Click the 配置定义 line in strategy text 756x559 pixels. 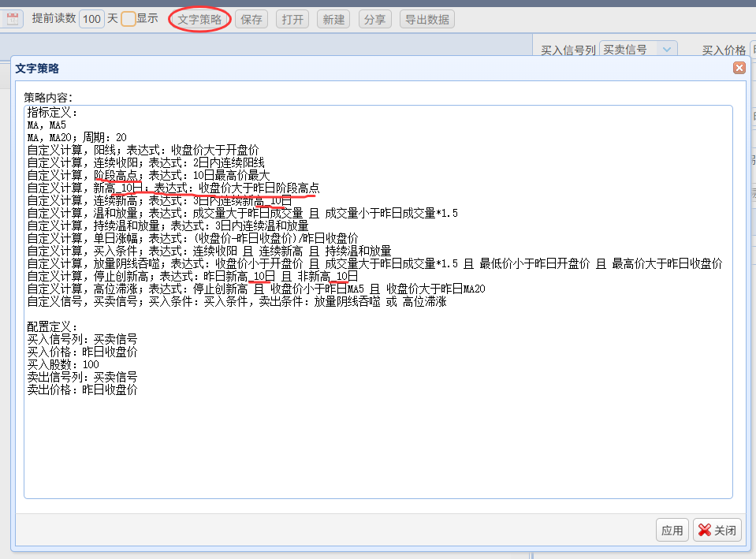click(52, 326)
